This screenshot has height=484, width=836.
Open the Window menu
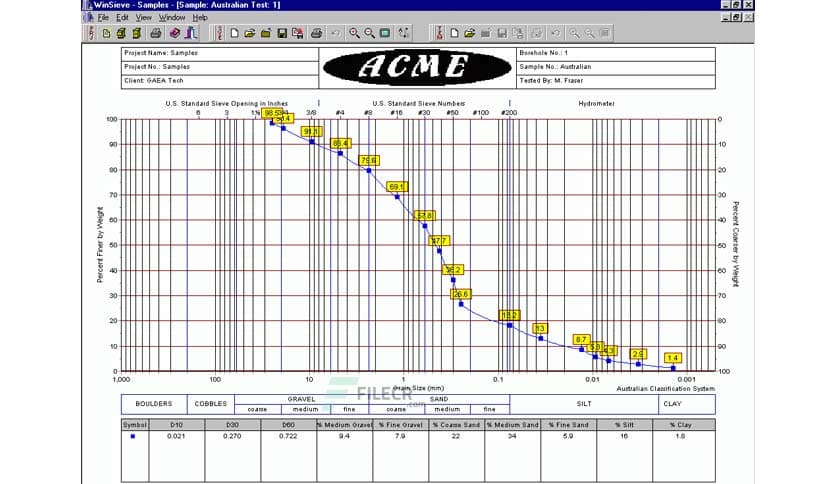click(x=172, y=17)
